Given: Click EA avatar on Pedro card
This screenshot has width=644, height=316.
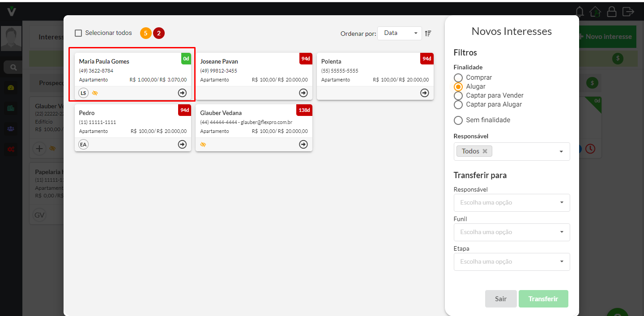Looking at the screenshot, I should pyautogui.click(x=83, y=144).
